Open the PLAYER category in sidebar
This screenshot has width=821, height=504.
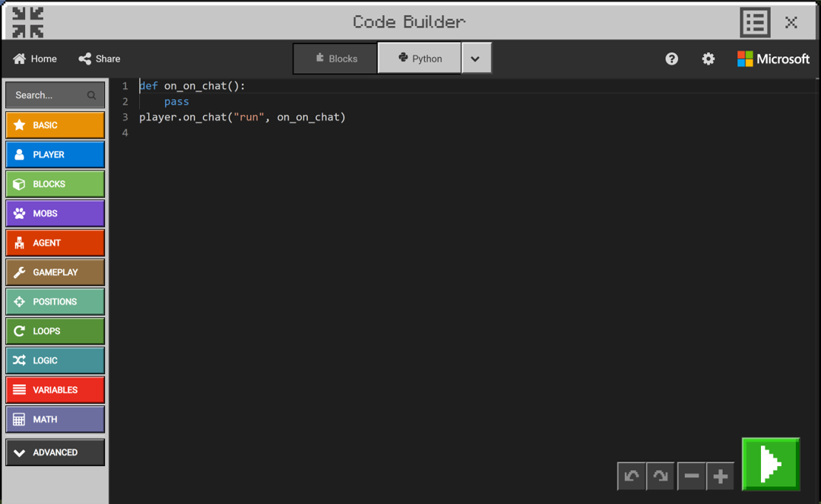tap(55, 154)
